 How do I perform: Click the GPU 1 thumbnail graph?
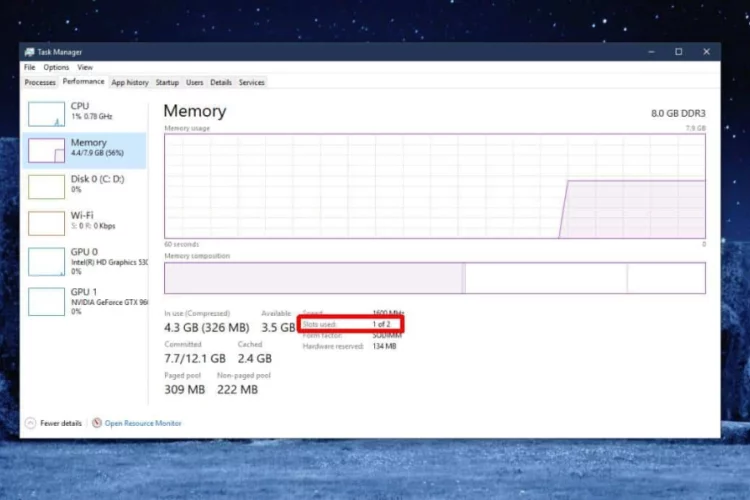(46, 301)
